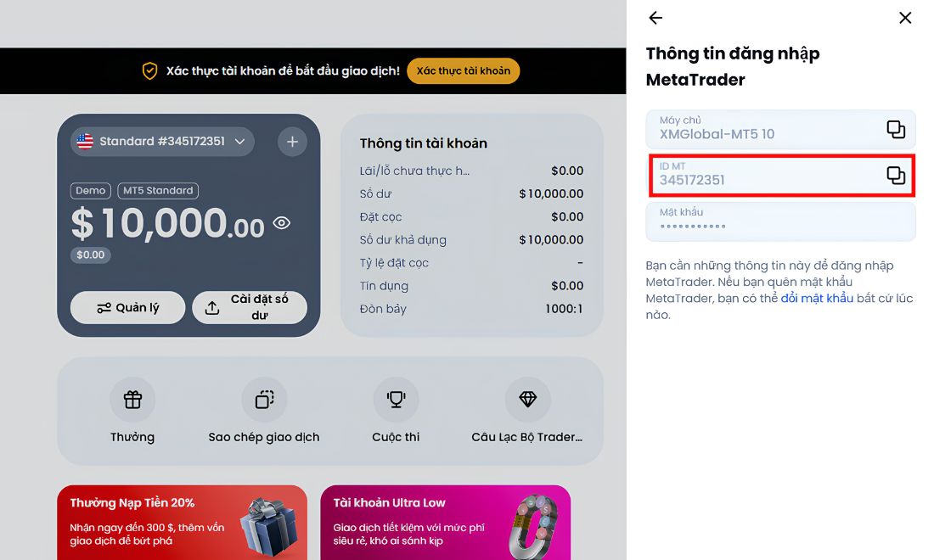The width and height of the screenshot is (934, 560).
Task: Close the MetaTrader login info panel
Action: (x=905, y=18)
